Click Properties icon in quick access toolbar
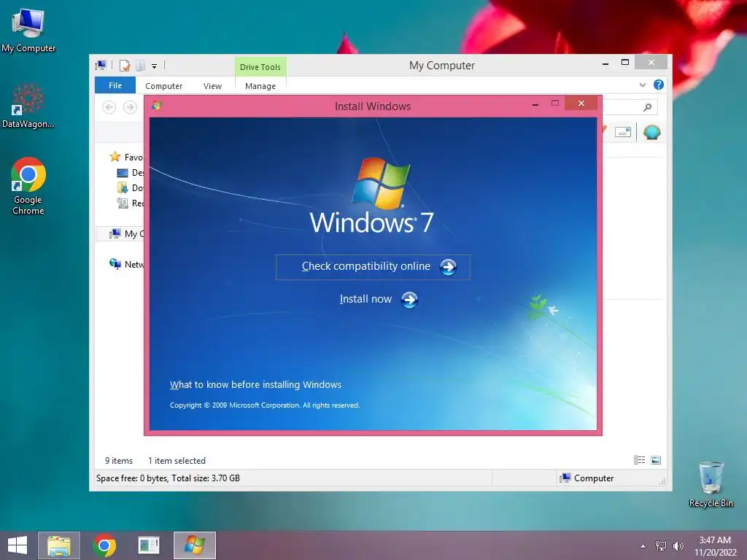 click(125, 66)
